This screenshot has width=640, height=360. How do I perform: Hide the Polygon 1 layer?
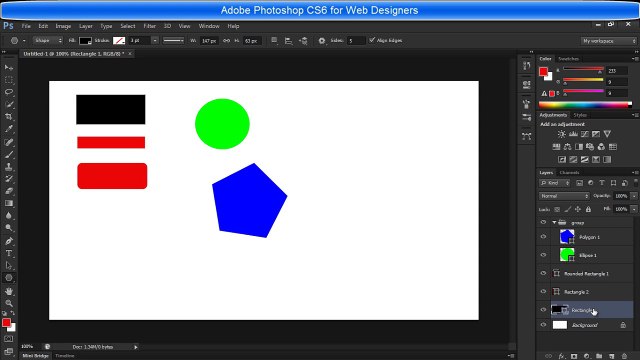tap(543, 237)
